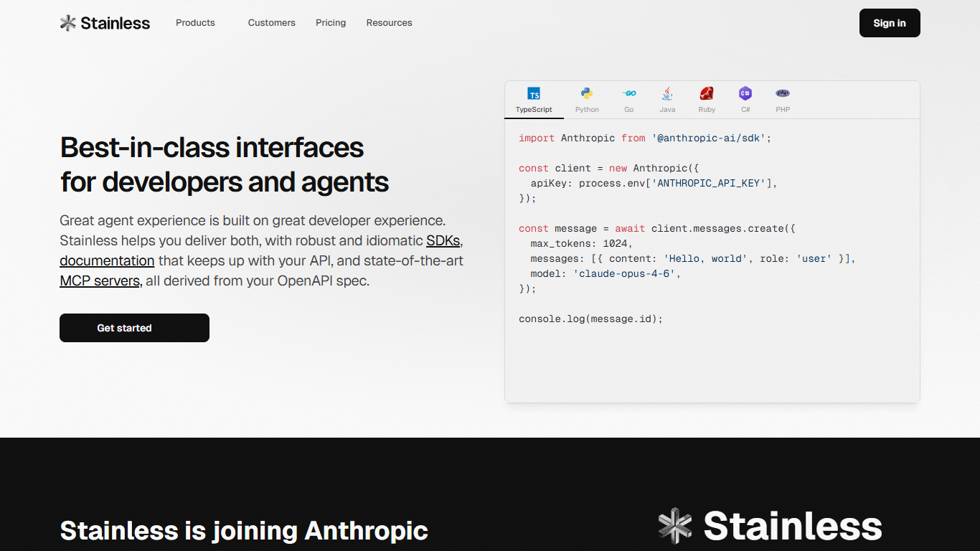Open the Resources navigation menu
Screen dimensions: 980x551
pyautogui.click(x=390, y=23)
